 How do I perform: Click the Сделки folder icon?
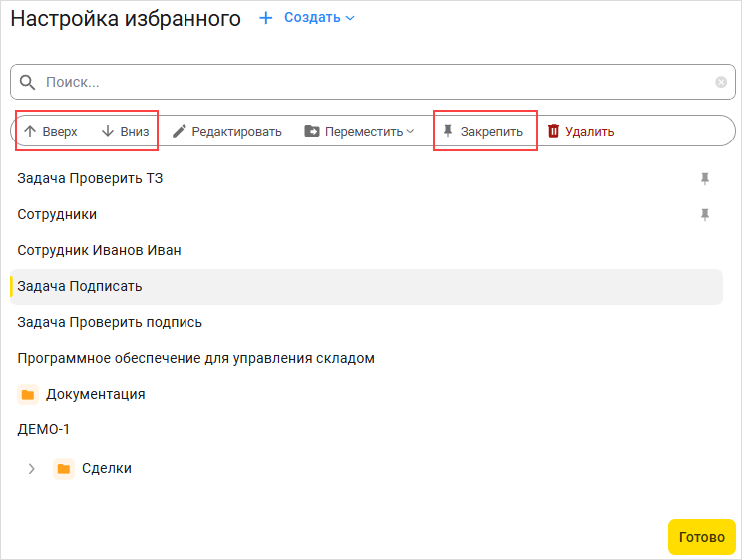64,469
